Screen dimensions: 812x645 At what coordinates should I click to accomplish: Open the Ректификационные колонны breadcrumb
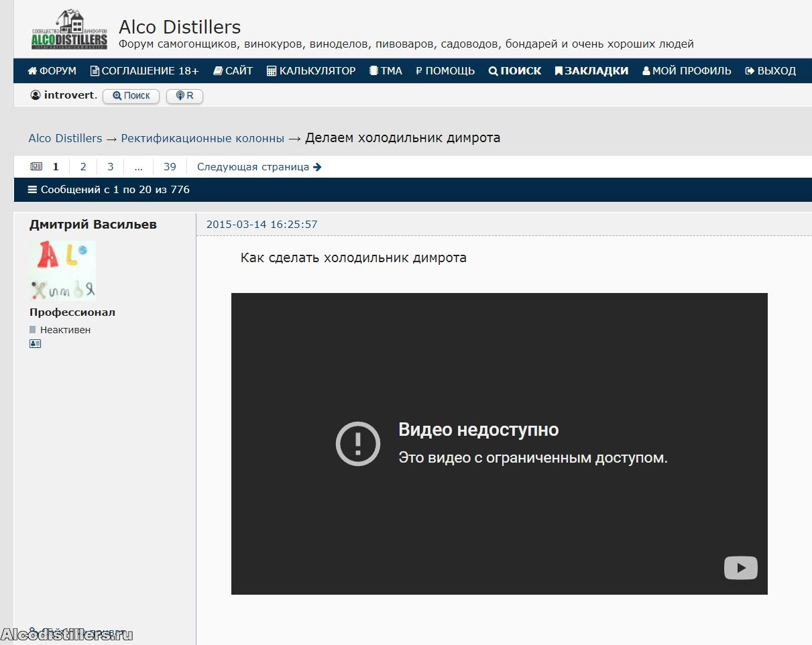(x=202, y=138)
